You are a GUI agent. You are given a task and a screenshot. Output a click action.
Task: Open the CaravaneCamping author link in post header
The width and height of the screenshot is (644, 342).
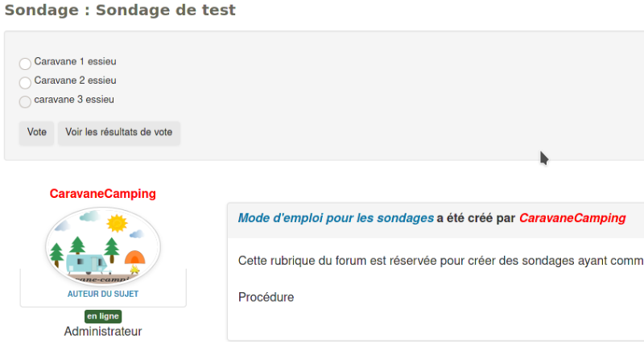(572, 218)
